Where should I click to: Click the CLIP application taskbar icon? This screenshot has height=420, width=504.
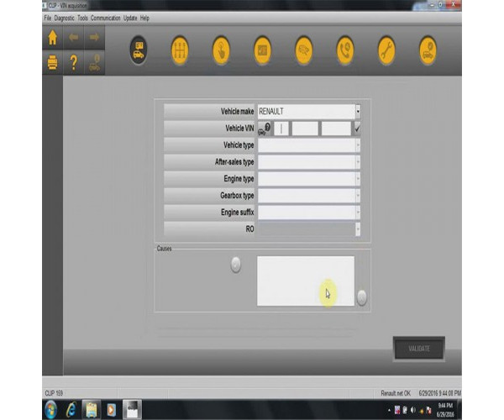point(132,410)
